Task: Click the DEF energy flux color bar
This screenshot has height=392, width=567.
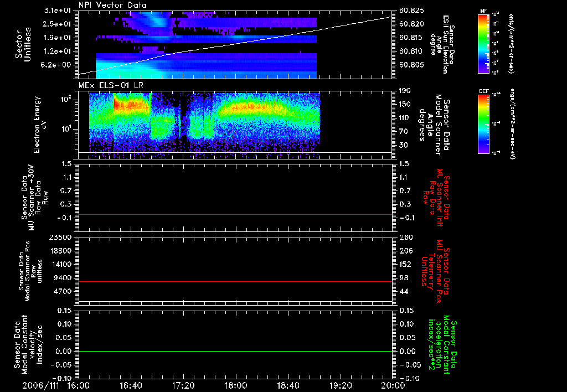Action: 483,124
